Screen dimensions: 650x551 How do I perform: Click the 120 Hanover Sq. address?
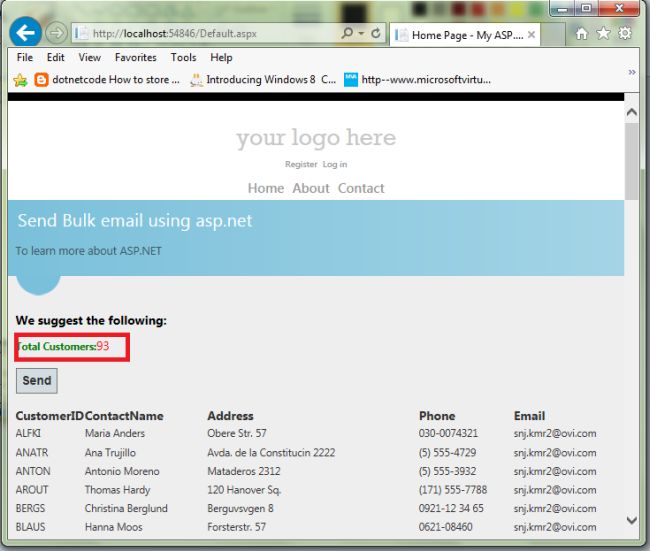point(244,490)
